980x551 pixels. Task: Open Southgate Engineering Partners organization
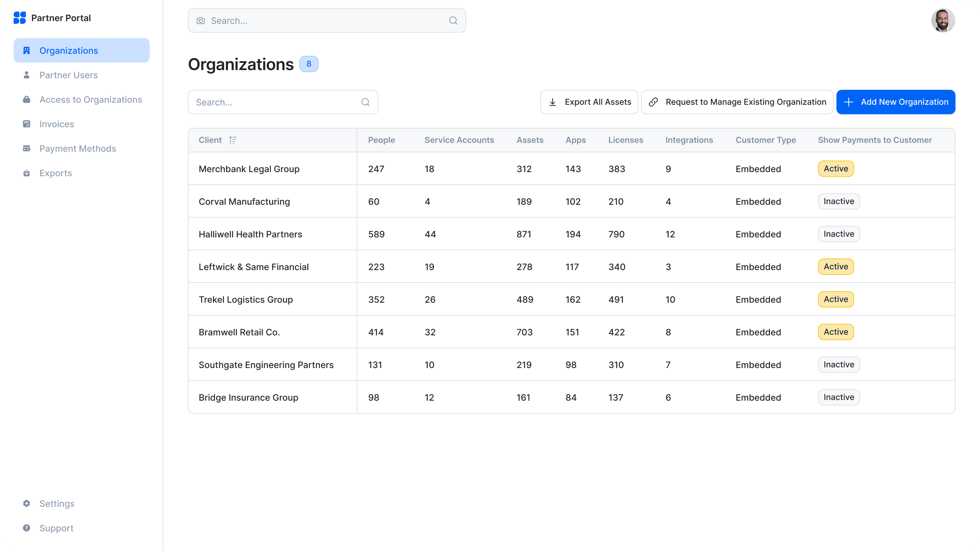[x=266, y=365]
